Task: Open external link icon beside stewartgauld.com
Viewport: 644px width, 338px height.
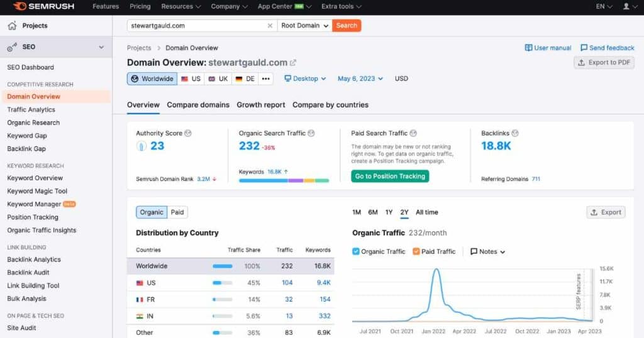Action: (293, 63)
